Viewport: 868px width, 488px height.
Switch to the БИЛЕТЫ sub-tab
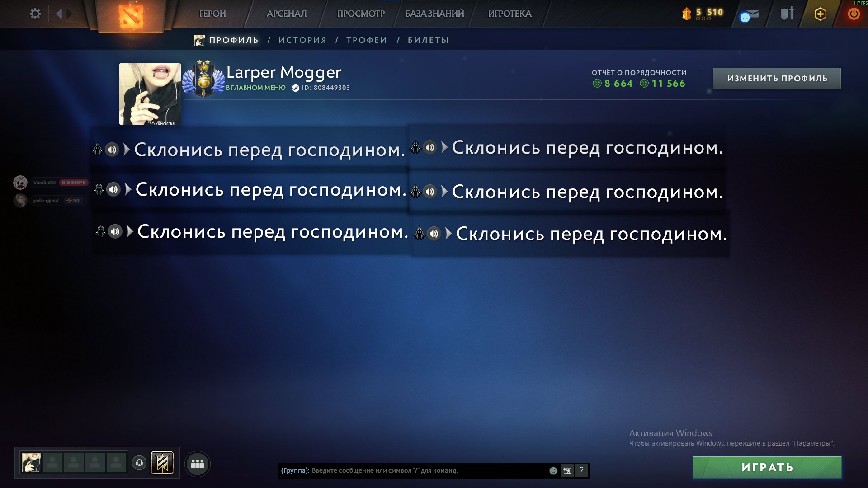[x=428, y=40]
